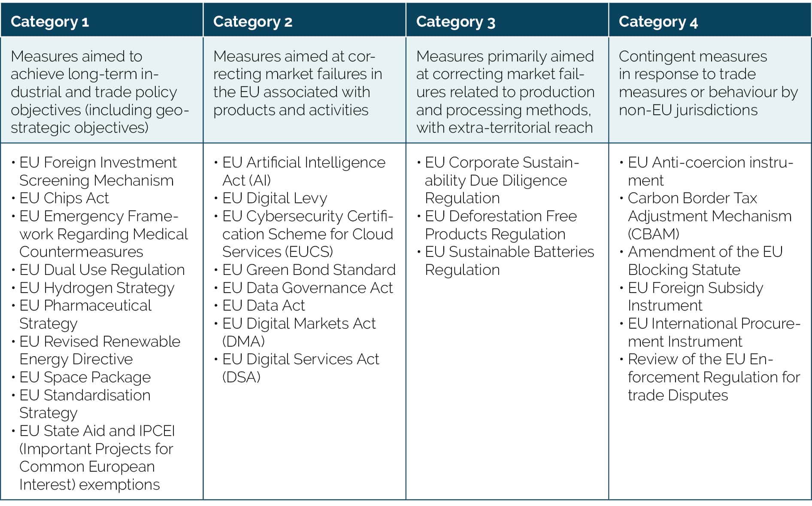Viewport: 812px width, 506px height.
Task: Click the EU Pharmaceutical Strategy item
Action: point(85,314)
